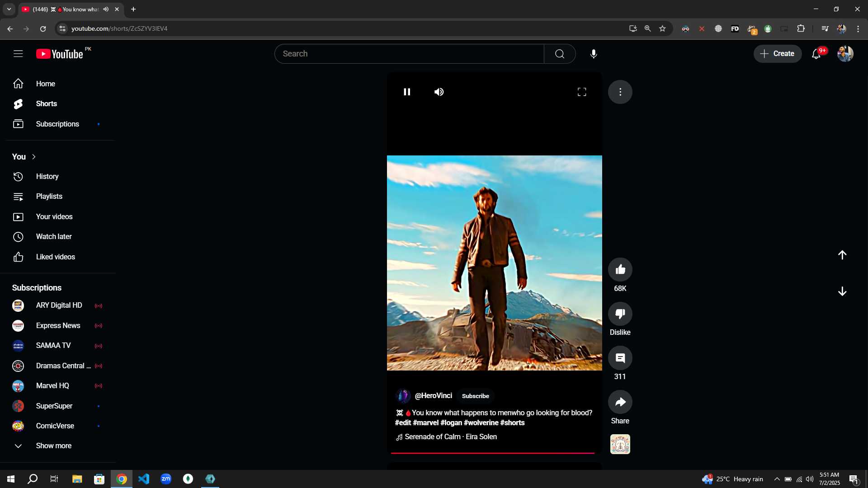Open the zoom magnifier in address bar

647,28
